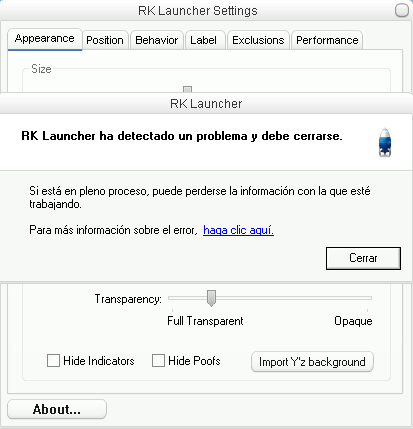Go to the Exclusions tab
Image resolution: width=413 pixels, height=429 pixels.
pos(258,40)
